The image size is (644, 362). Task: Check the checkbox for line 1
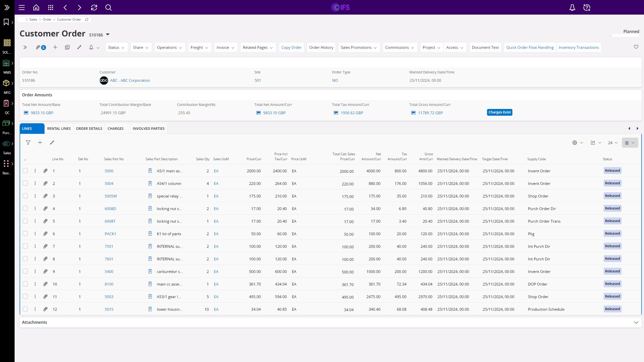(x=25, y=171)
